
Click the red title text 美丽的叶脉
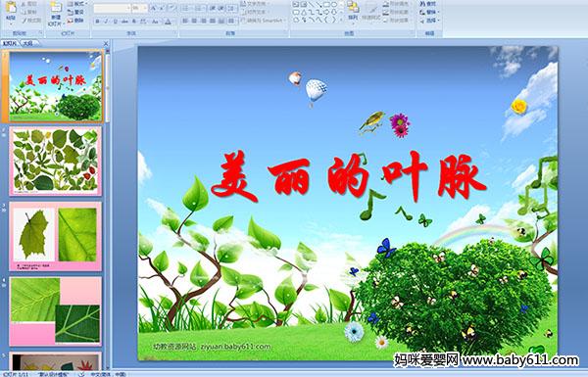[x=348, y=176]
